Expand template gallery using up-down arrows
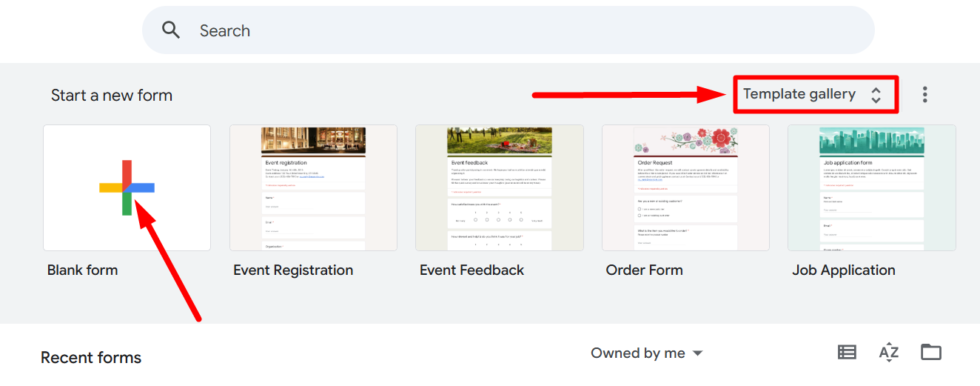This screenshot has width=980, height=386. point(876,95)
